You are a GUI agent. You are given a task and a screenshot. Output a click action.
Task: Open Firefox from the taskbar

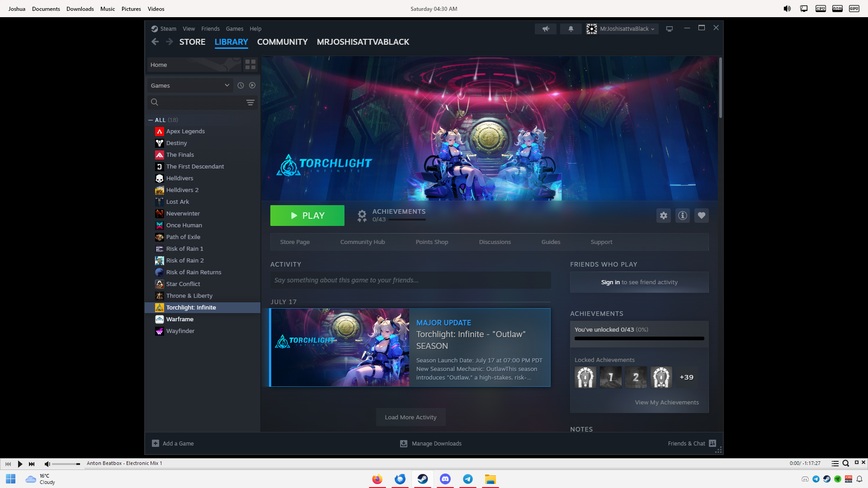377,479
